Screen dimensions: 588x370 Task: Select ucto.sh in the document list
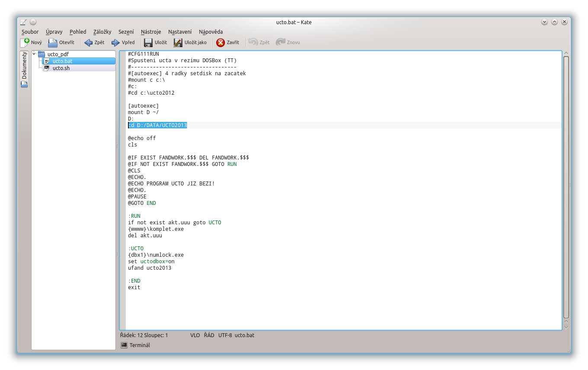pyautogui.click(x=79, y=68)
